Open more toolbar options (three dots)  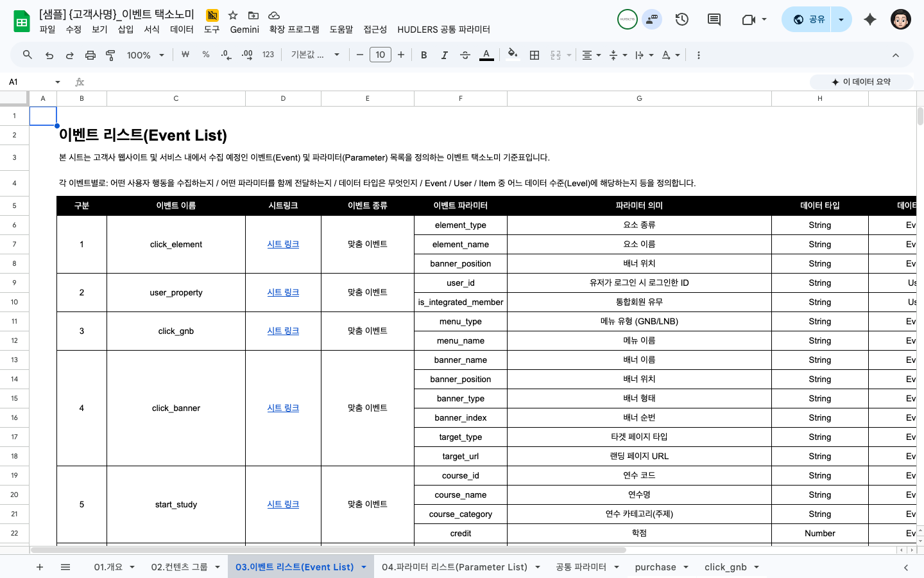[x=699, y=55]
